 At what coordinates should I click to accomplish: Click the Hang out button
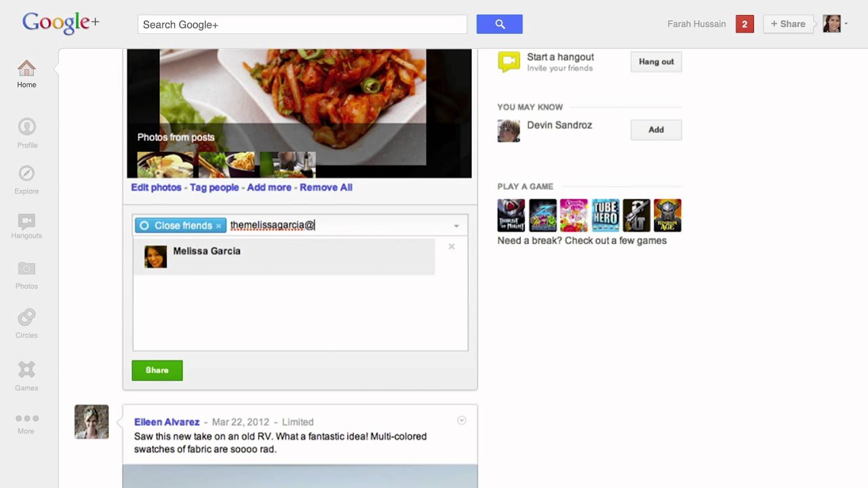(x=656, y=62)
